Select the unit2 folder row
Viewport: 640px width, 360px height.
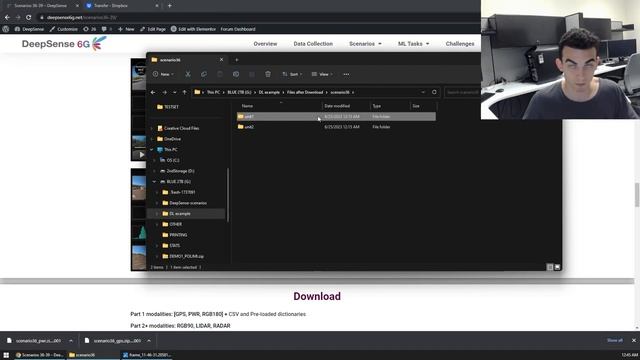[x=336, y=127]
